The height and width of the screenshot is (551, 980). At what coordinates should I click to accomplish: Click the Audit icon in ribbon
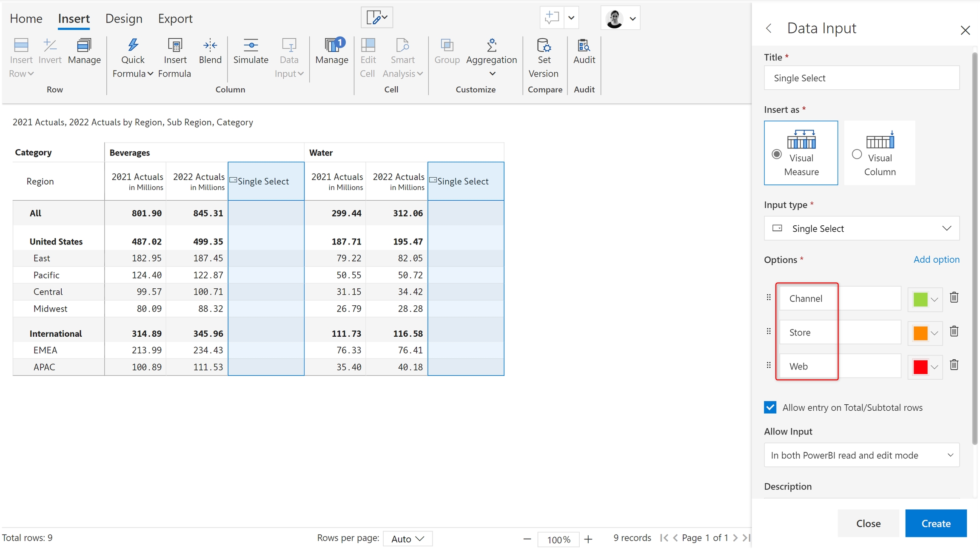(x=584, y=45)
